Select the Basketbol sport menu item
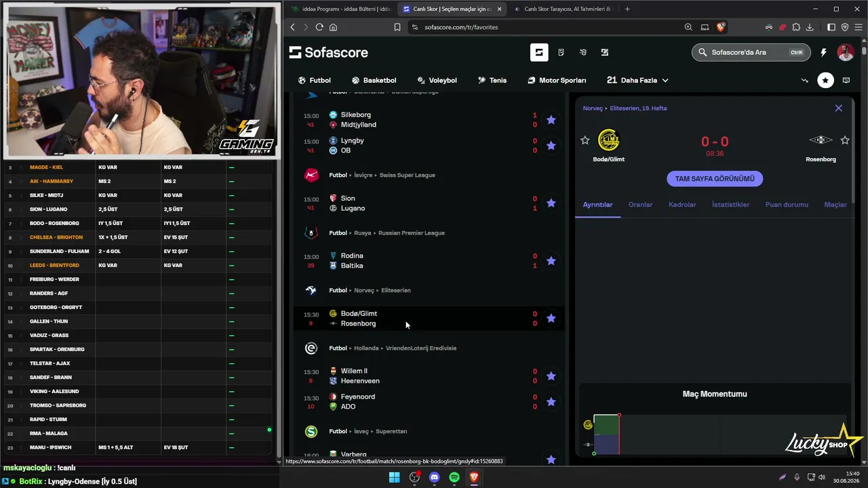The width and height of the screenshot is (868, 488). (374, 80)
